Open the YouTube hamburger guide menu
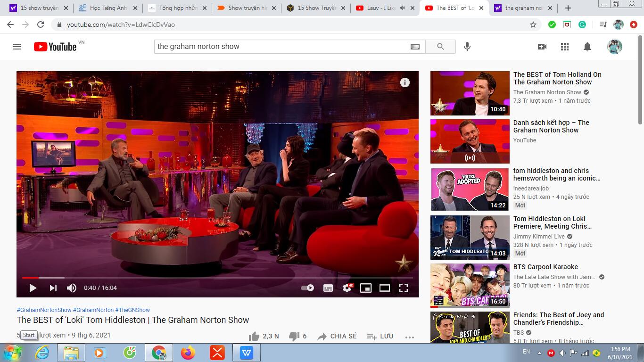 (x=17, y=47)
